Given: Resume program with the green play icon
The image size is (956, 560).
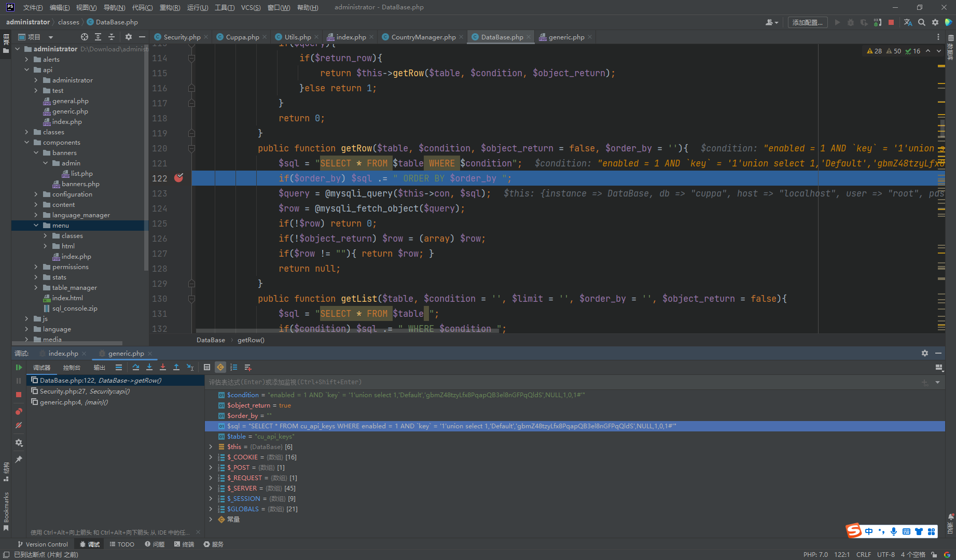Looking at the screenshot, I should 19,368.
